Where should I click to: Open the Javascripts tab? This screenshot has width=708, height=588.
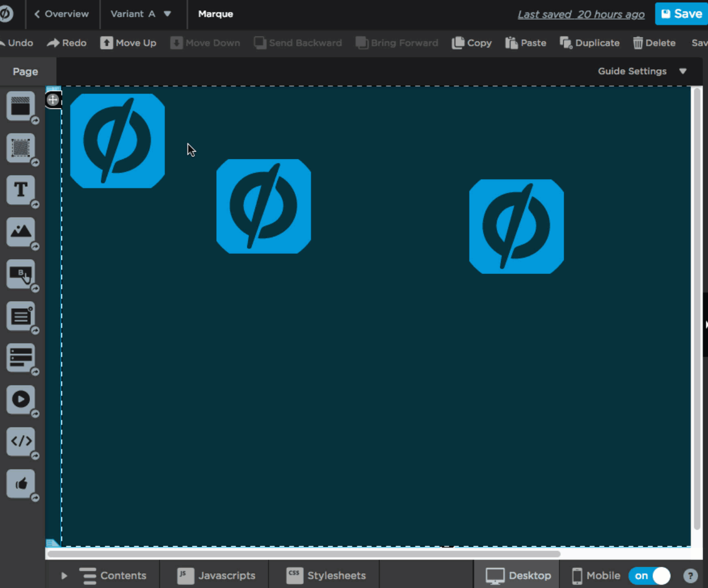pos(216,575)
